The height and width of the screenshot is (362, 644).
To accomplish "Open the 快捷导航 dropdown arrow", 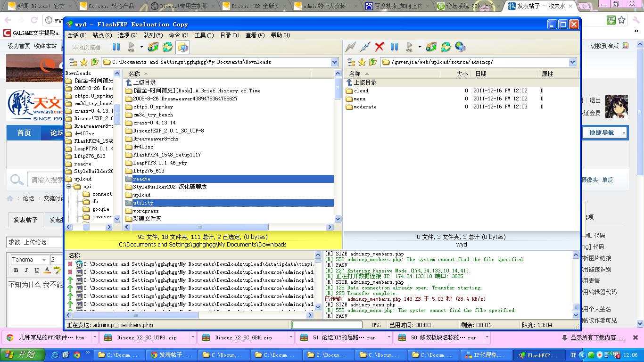I will [624, 133].
